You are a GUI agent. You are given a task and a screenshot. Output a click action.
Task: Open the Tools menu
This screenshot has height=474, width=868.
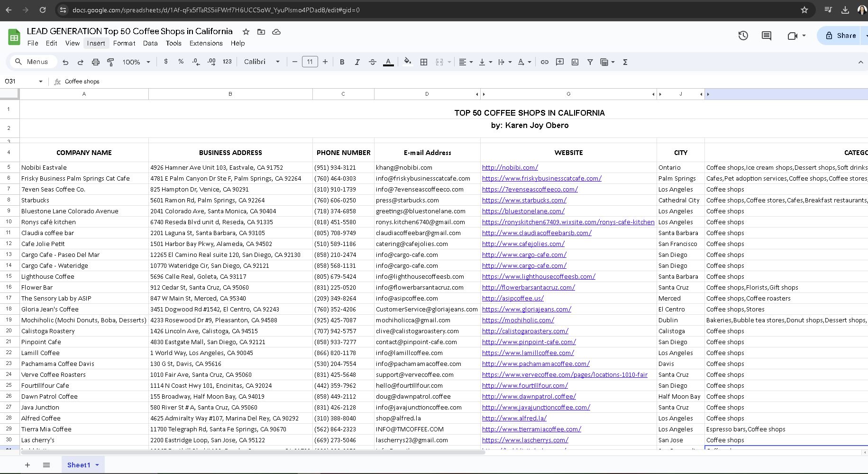click(x=174, y=43)
